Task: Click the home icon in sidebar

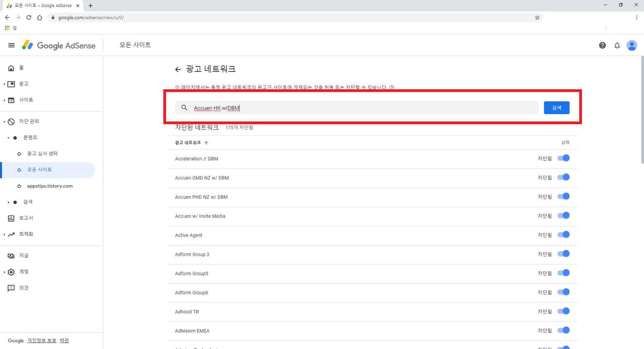Action: pyautogui.click(x=11, y=68)
